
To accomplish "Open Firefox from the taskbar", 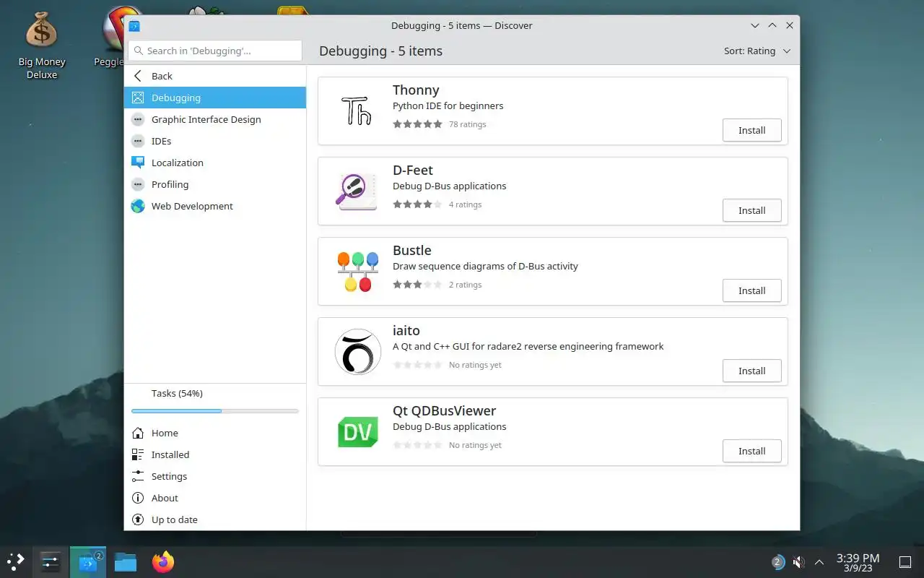I will point(163,561).
